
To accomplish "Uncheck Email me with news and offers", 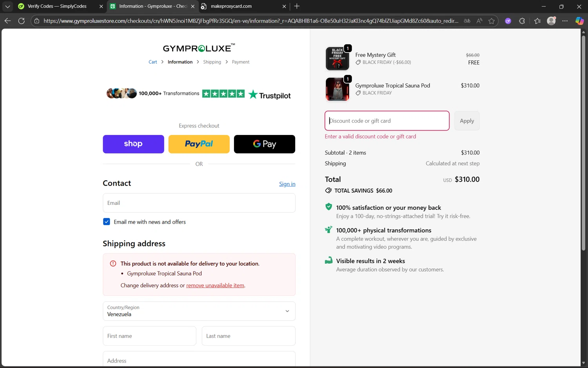I will click(x=107, y=222).
